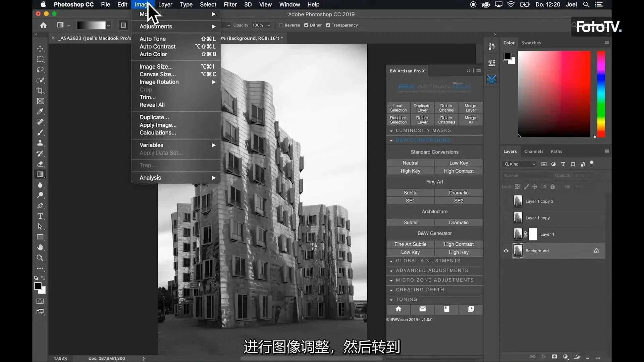644x362 pixels.
Task: Click the vertical hue slider strip
Action: tap(601, 94)
